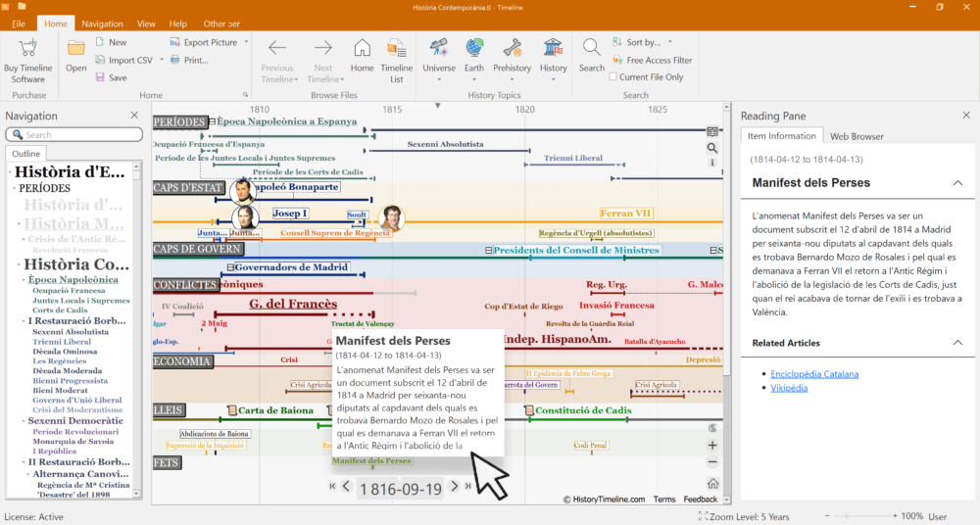
Task: Click the Navigation outline scrollbar down arrow
Action: [137, 494]
